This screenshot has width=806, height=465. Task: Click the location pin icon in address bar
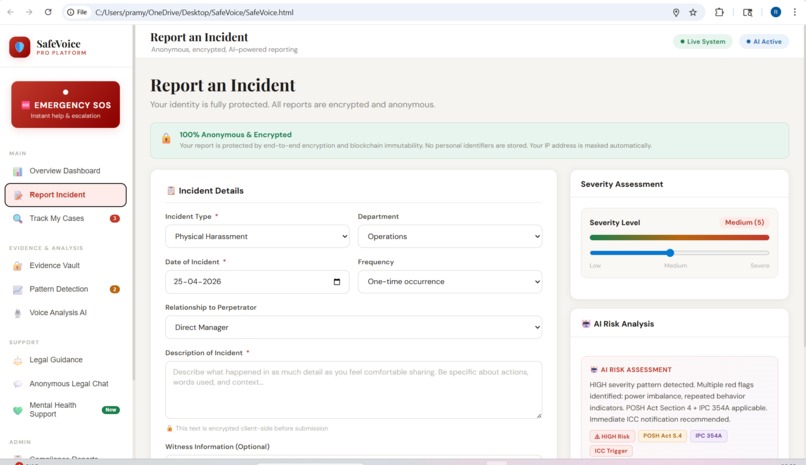pos(676,12)
